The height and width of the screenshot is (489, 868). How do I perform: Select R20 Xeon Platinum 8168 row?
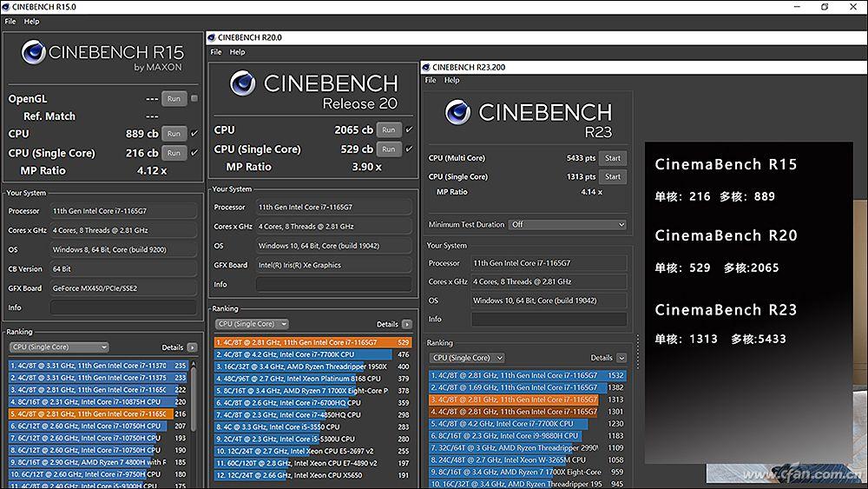pos(312,379)
